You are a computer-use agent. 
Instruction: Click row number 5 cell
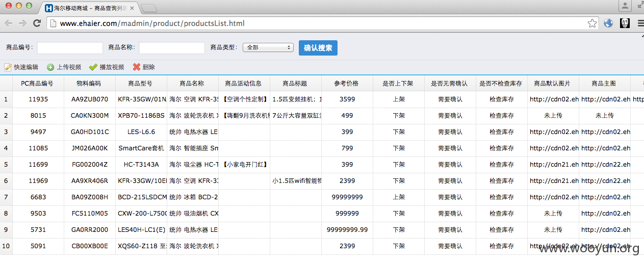[x=6, y=165]
